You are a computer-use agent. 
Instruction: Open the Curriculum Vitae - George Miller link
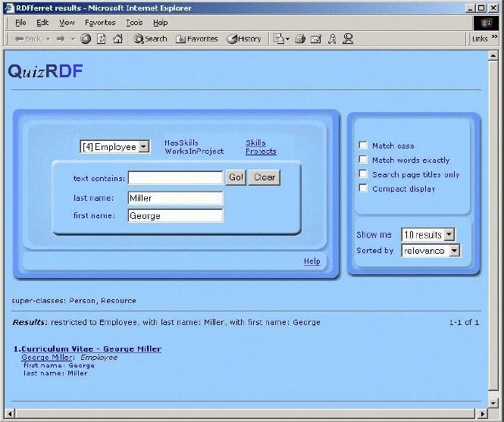tap(91, 349)
